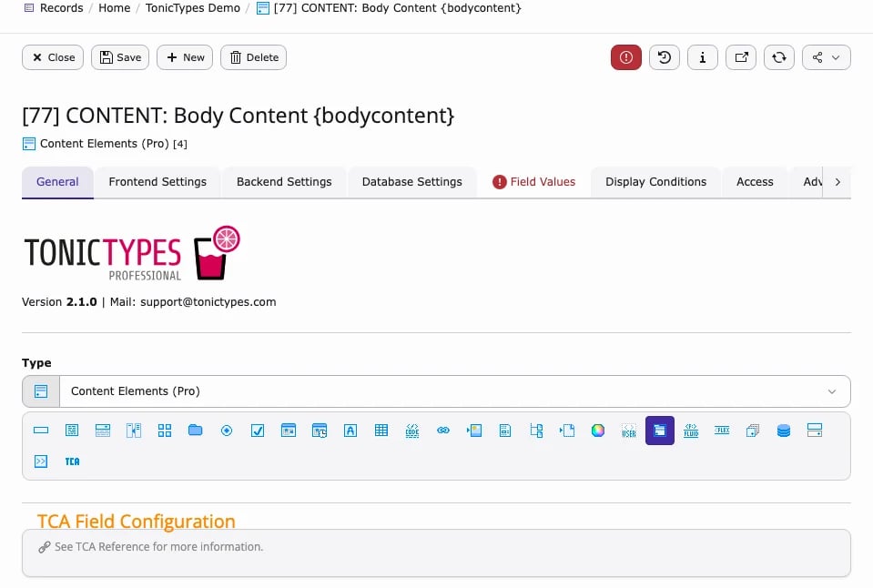Click the TCA Field Configuration heading
Viewport: 873px width, 588px height.
click(x=137, y=522)
